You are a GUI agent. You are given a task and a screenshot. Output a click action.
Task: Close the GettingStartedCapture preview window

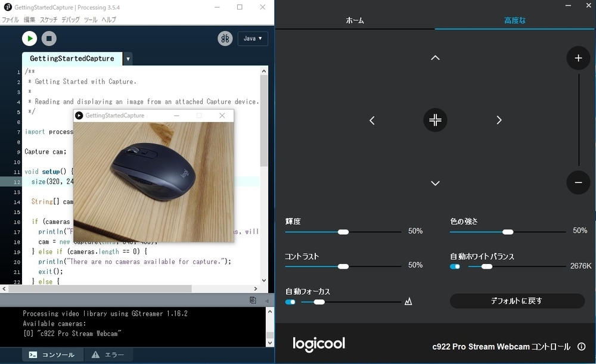pos(222,116)
